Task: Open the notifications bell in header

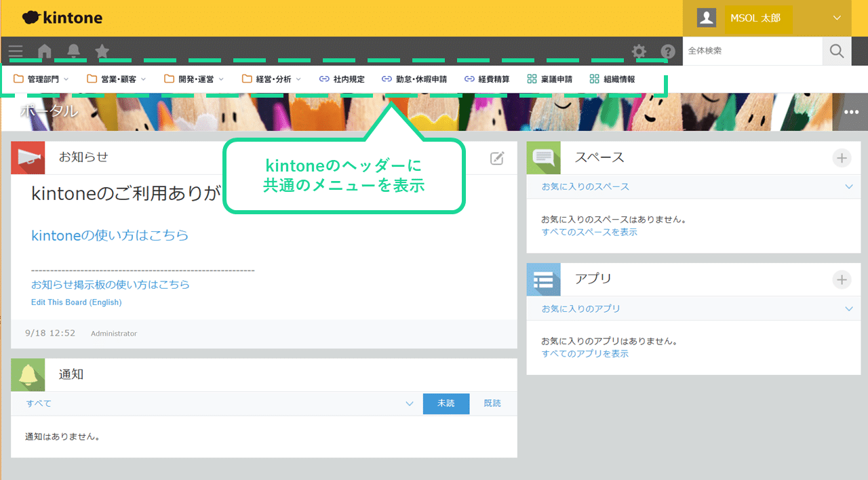Action: [73, 51]
